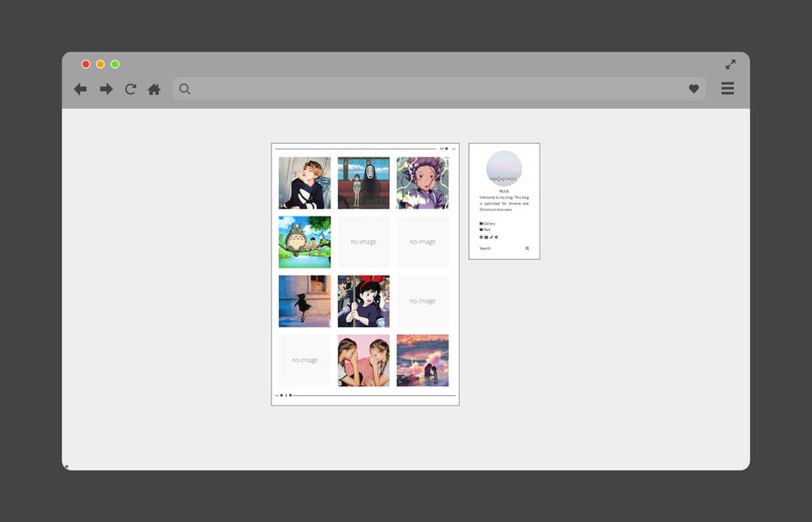Open the silhouette girl by wall thumbnail
Screen dimensions: 812x522
(x=305, y=301)
